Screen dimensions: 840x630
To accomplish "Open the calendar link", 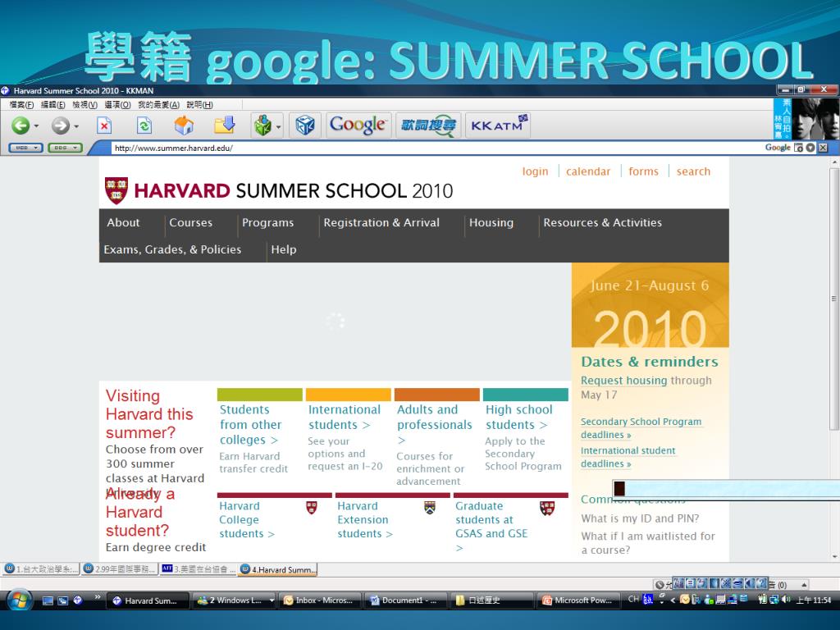I will 588,171.
